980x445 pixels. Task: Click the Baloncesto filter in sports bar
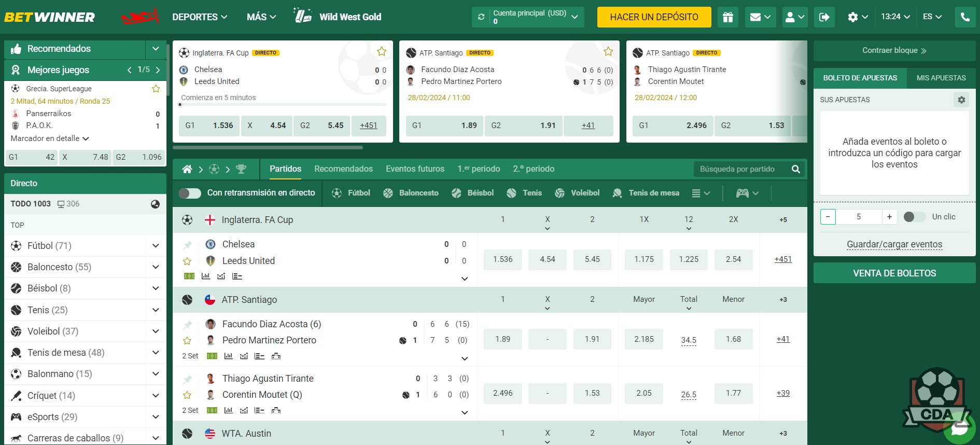(411, 193)
